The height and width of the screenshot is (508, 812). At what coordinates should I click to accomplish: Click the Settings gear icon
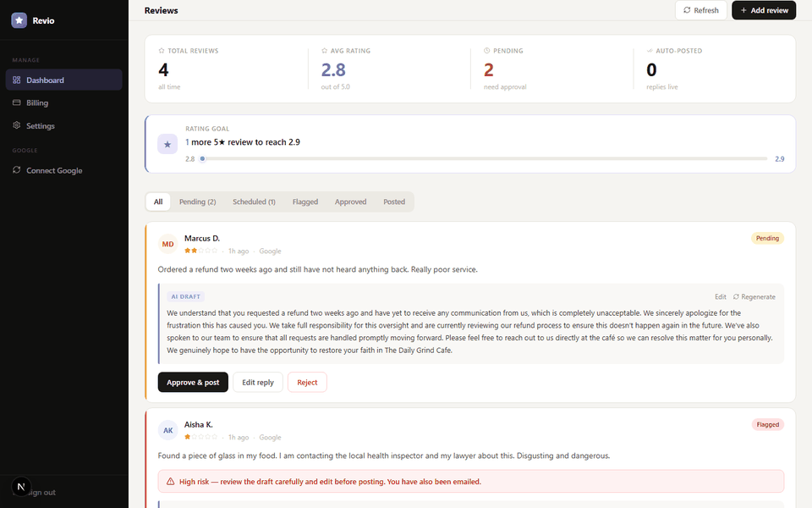(x=17, y=125)
